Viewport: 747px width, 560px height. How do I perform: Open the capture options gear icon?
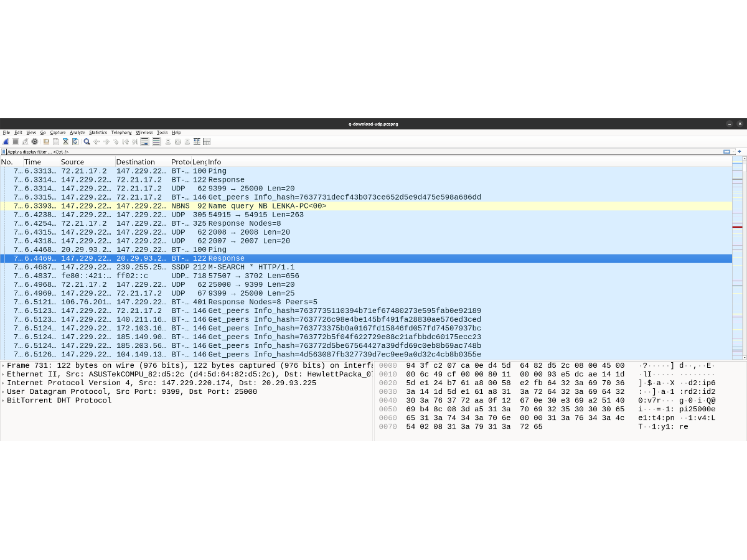pos(35,142)
